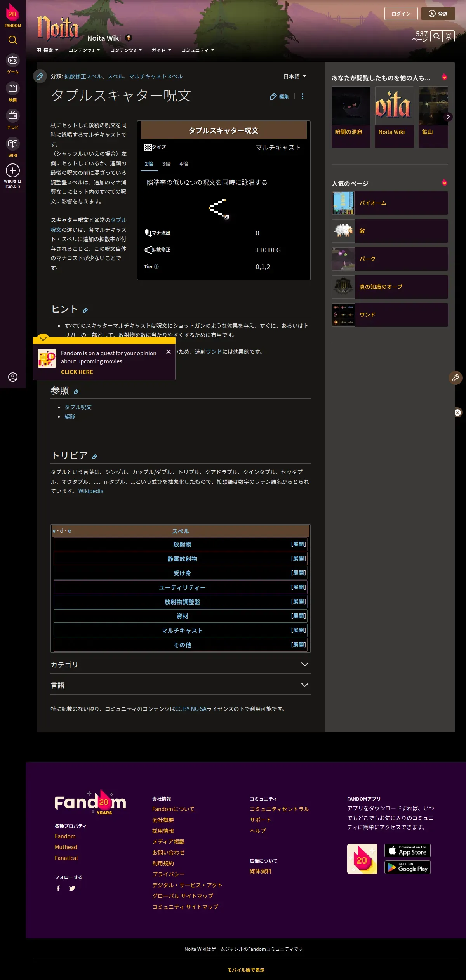The image size is (466, 980).
Task: Open the コンテンツ2 dropdown menu
Action: coord(126,50)
